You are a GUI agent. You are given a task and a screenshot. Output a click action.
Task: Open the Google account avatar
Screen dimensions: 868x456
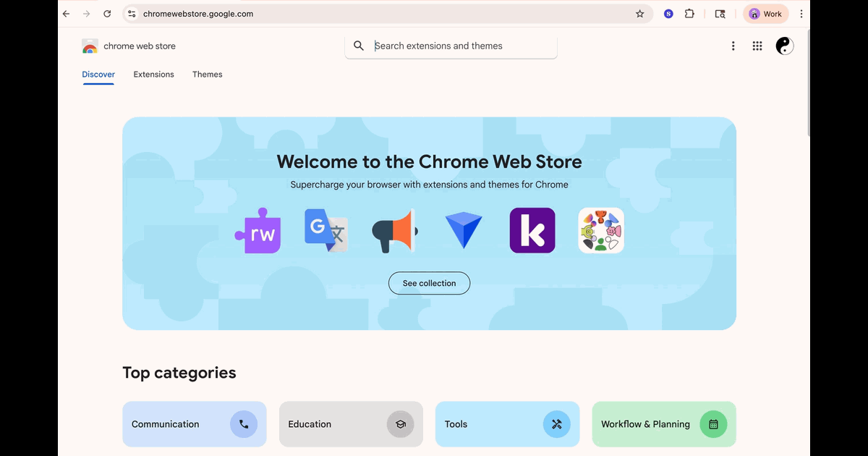[785, 46]
